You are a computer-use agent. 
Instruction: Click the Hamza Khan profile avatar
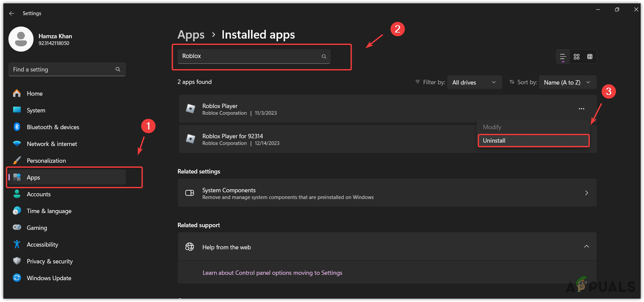(x=21, y=39)
